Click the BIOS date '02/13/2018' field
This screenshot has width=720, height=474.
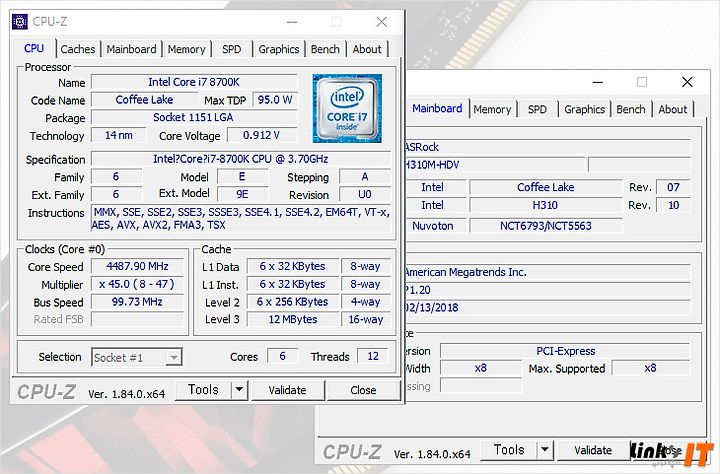click(547, 307)
